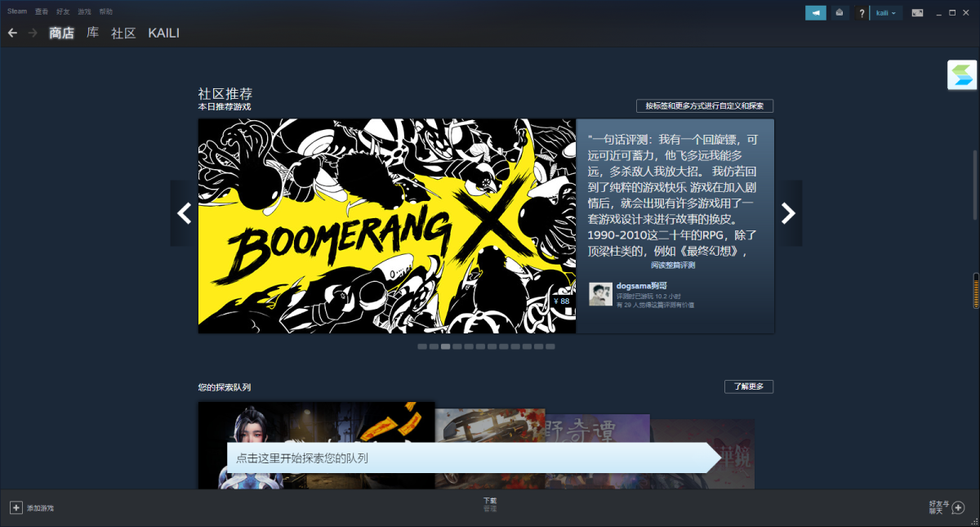The height and width of the screenshot is (527, 980).
Task: Click the forward navigation arrow
Action: pos(33,33)
